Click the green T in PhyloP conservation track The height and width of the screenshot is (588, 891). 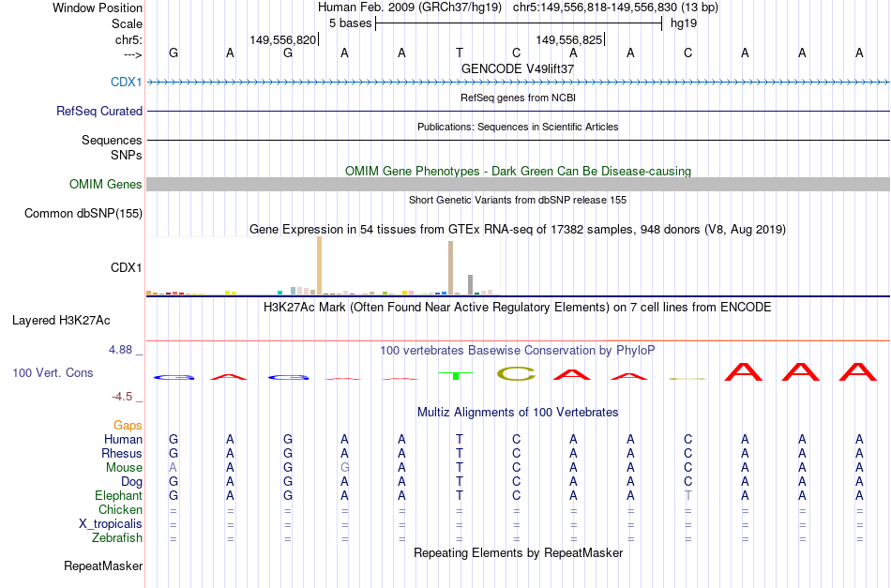pos(456,375)
